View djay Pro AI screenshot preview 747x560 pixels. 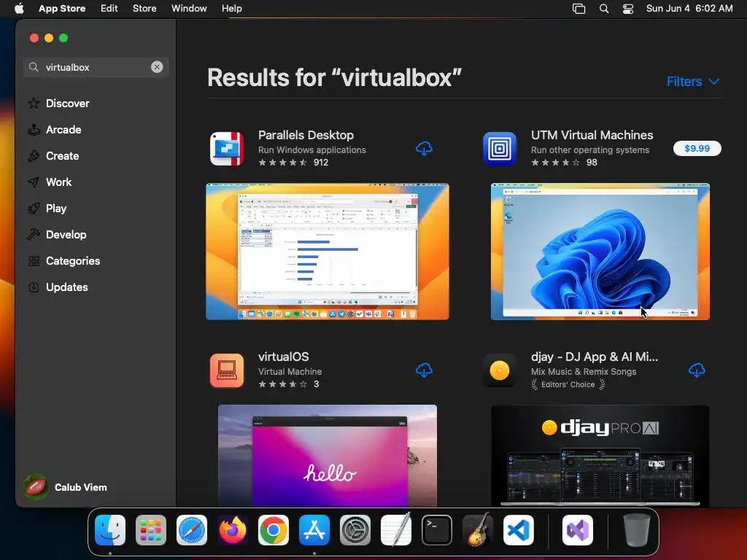coord(600,456)
